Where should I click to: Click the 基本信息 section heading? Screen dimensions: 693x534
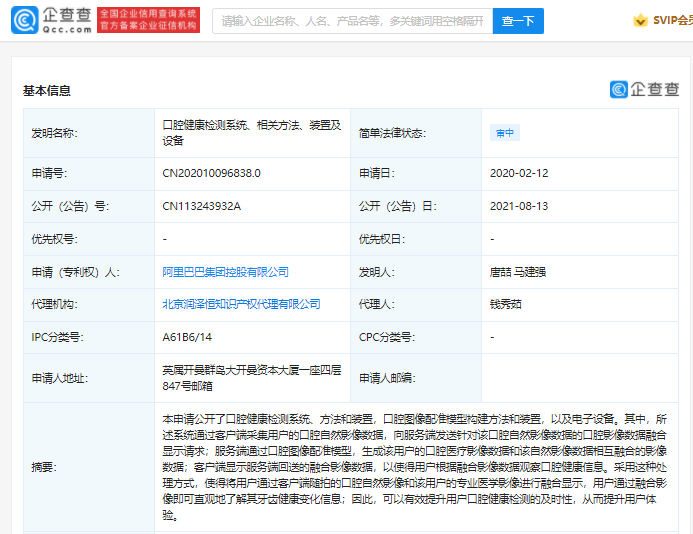[x=47, y=90]
